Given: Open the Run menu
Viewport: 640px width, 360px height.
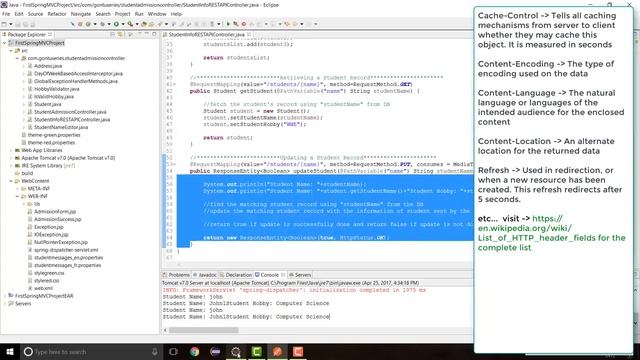Looking at the screenshot, I should pos(139,14).
